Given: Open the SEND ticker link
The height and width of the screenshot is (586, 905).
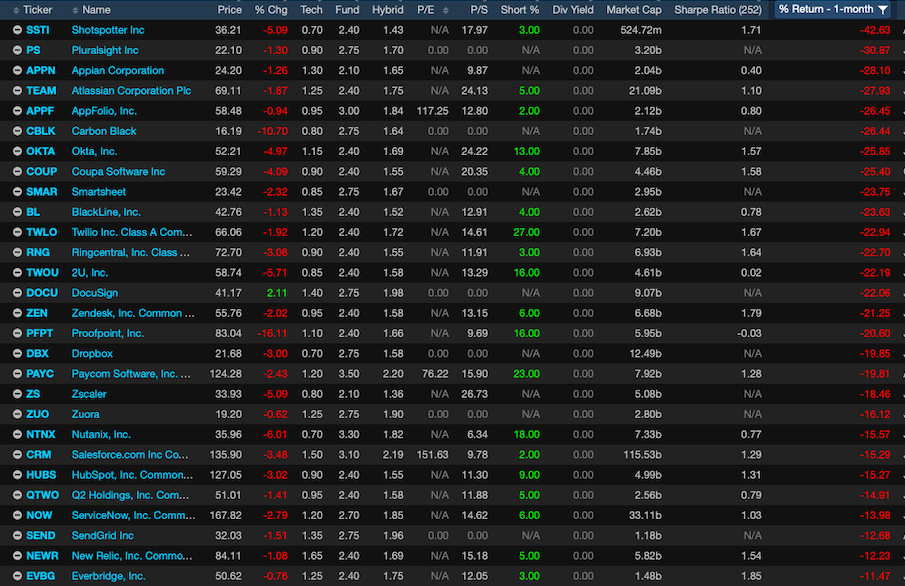Looking at the screenshot, I should 40,535.
